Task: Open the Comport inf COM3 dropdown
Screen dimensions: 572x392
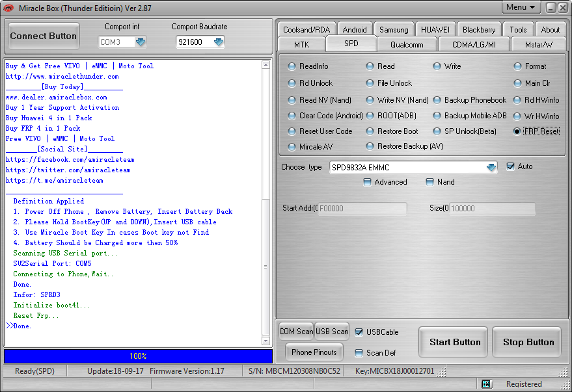Action: click(141, 42)
